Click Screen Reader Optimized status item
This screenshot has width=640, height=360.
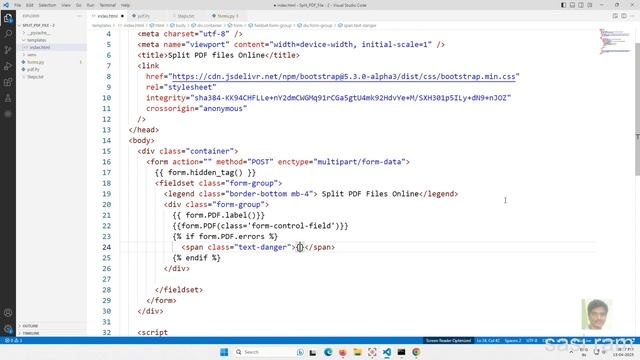(448, 340)
